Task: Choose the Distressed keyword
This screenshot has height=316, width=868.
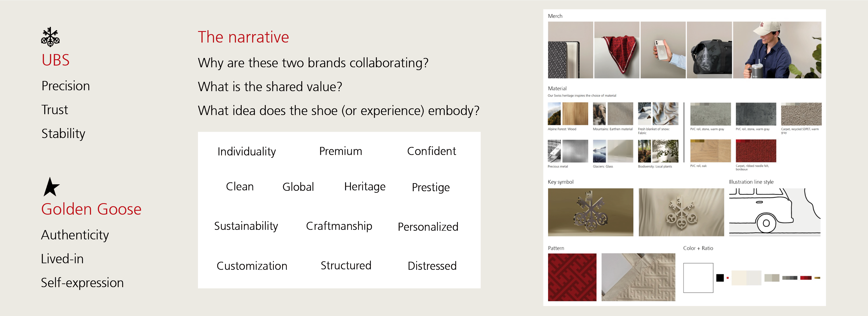Action: click(x=432, y=266)
